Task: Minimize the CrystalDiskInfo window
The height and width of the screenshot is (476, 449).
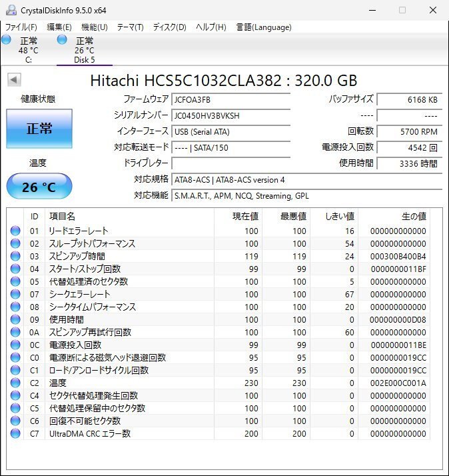Action: click(372, 10)
